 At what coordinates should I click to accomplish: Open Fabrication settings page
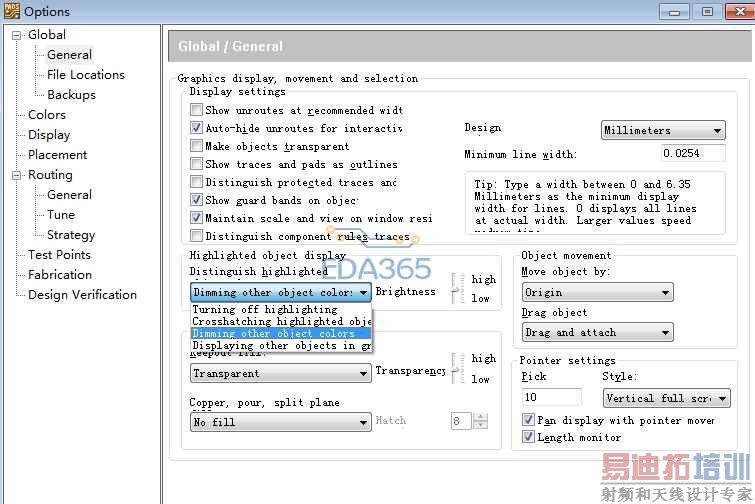point(60,275)
